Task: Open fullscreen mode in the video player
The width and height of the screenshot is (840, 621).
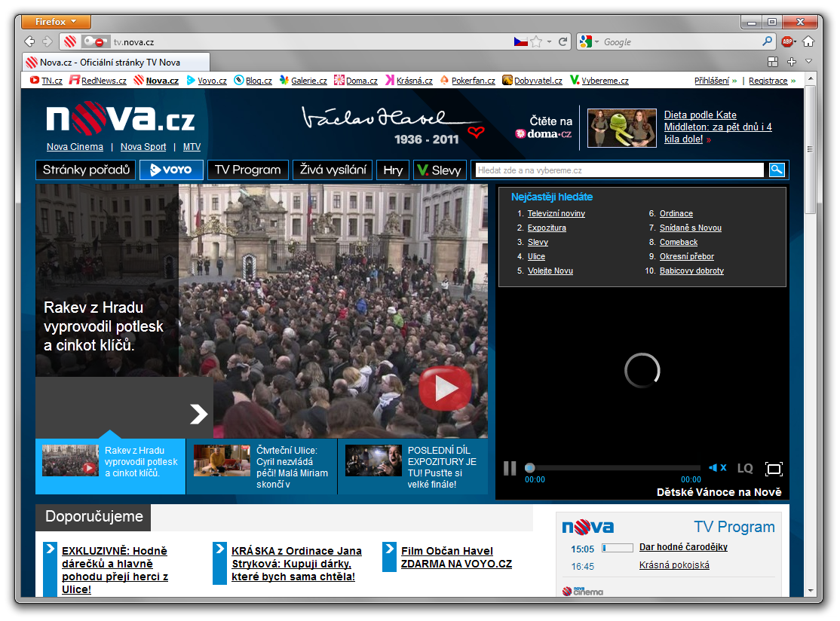Action: pyautogui.click(x=774, y=469)
